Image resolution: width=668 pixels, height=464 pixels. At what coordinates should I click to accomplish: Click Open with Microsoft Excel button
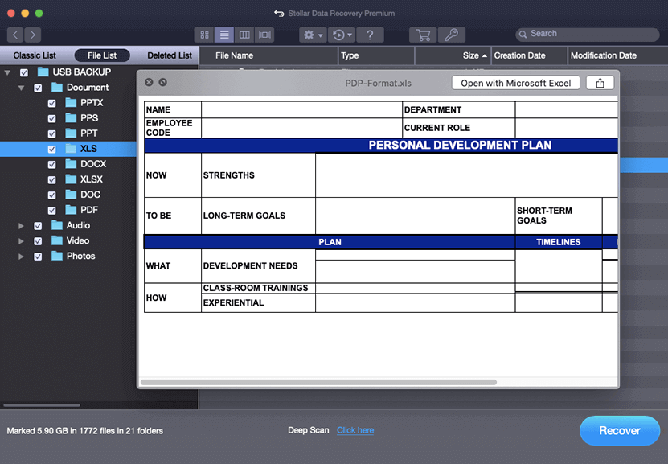click(514, 83)
